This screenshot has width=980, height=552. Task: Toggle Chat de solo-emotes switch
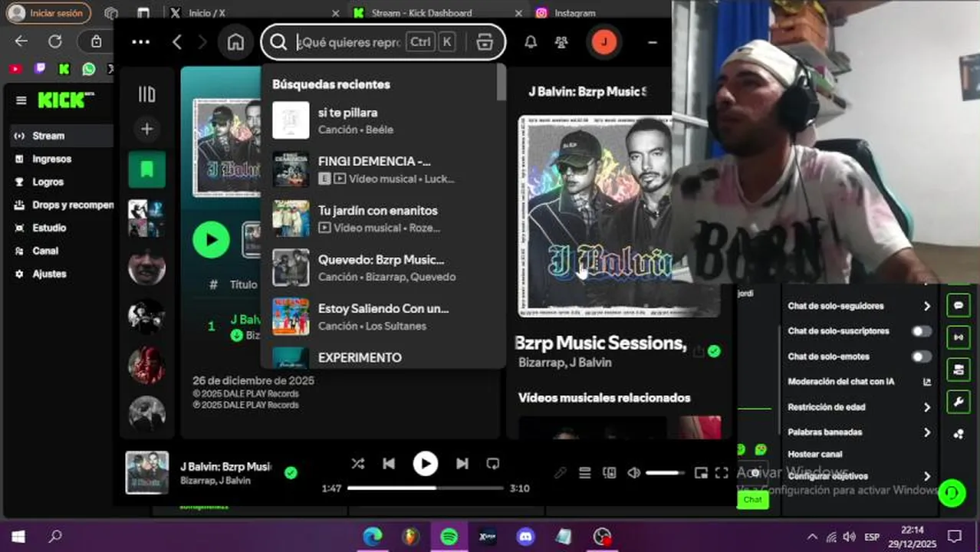[921, 356]
